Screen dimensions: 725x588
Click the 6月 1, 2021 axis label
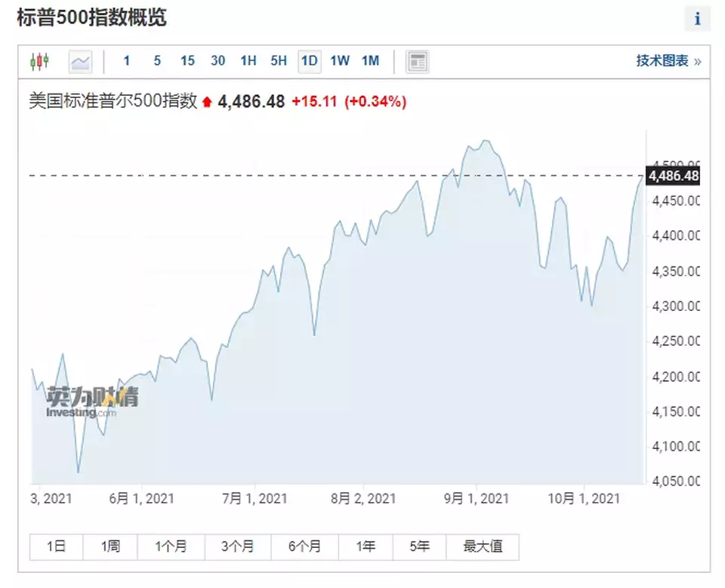[x=141, y=499]
